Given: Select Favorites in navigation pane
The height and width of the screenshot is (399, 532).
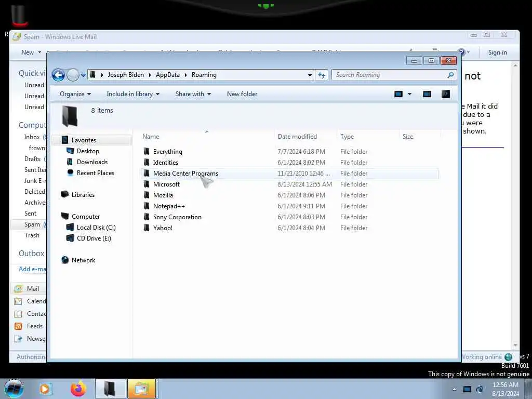Looking at the screenshot, I should tap(84, 140).
